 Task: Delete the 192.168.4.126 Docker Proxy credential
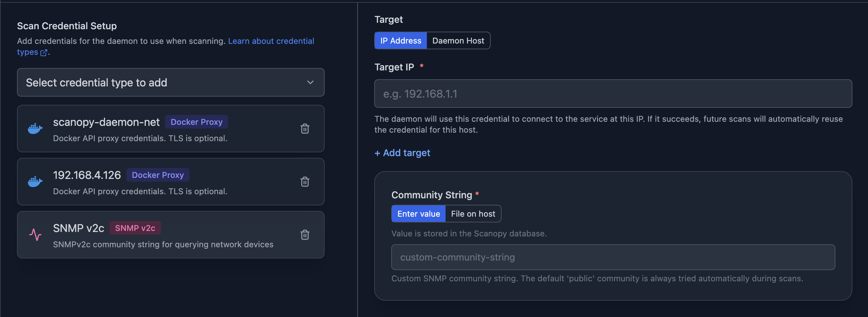point(305,182)
